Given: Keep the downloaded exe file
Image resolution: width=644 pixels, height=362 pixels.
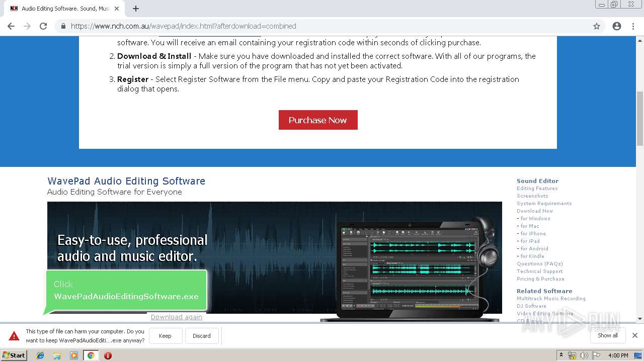Looking at the screenshot, I should 165,336.
